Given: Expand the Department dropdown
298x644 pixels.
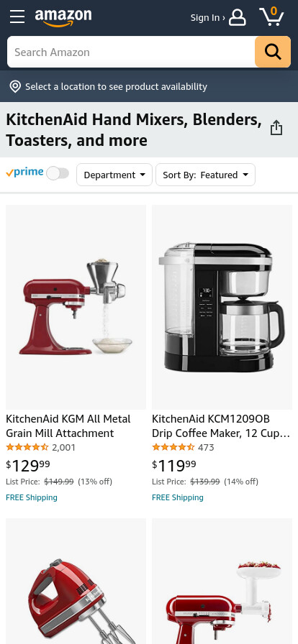Looking at the screenshot, I should [x=114, y=175].
